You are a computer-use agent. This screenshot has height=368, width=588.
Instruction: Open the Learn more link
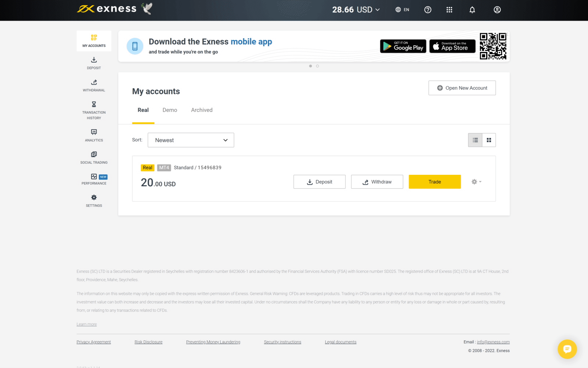tap(87, 324)
